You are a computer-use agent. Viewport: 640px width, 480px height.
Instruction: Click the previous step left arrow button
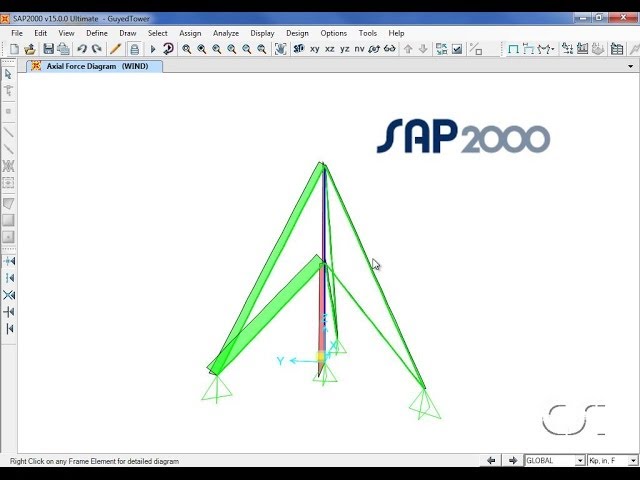[491, 460]
